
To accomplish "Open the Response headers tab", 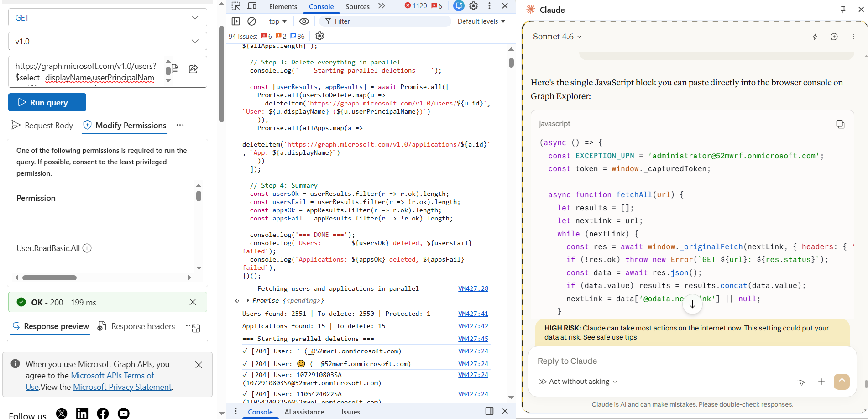I will click(136, 326).
